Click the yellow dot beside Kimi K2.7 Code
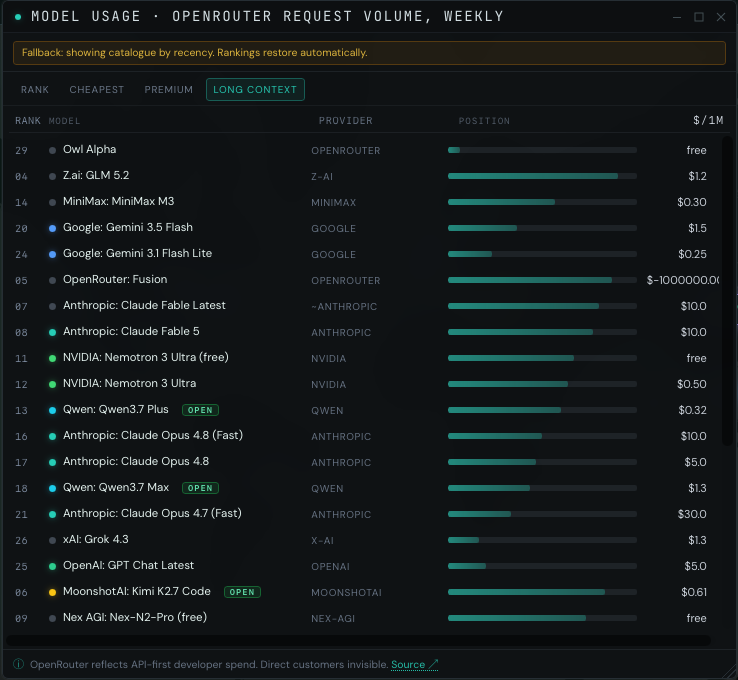 (x=52, y=592)
